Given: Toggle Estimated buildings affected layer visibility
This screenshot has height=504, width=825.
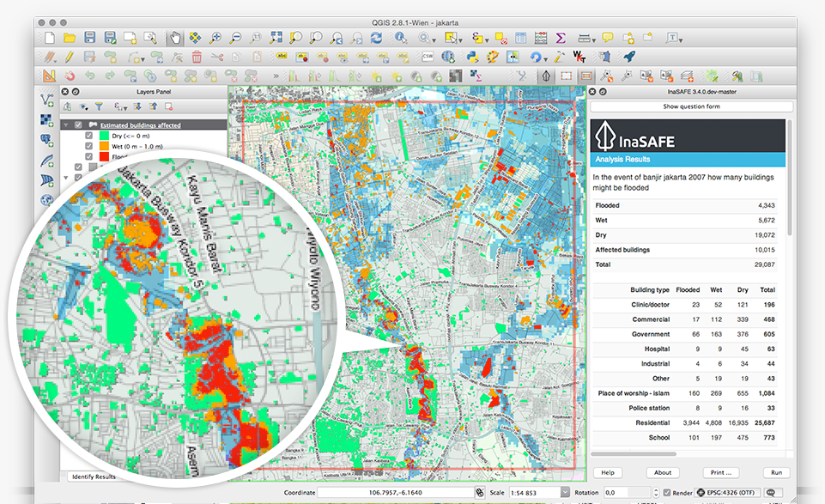Looking at the screenshot, I should (78, 125).
